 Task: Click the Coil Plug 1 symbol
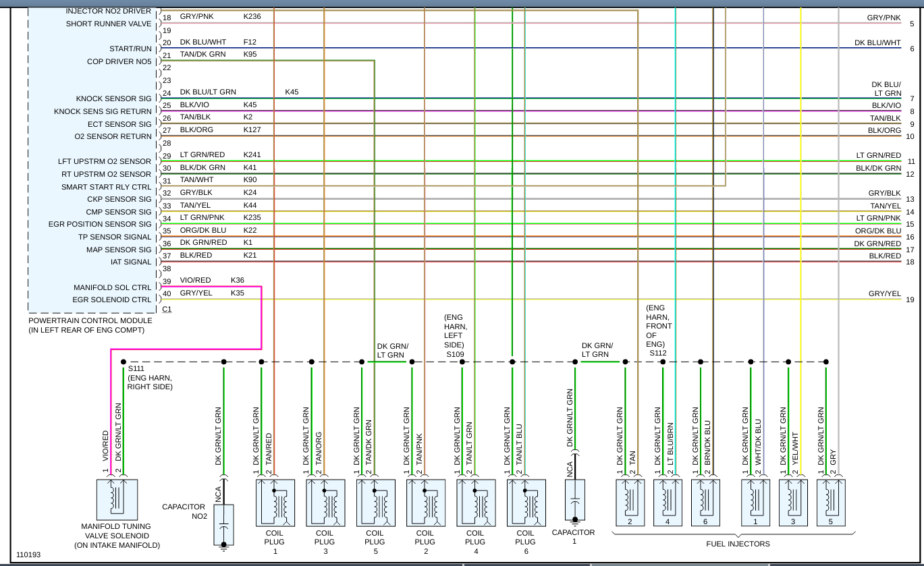tap(275, 503)
